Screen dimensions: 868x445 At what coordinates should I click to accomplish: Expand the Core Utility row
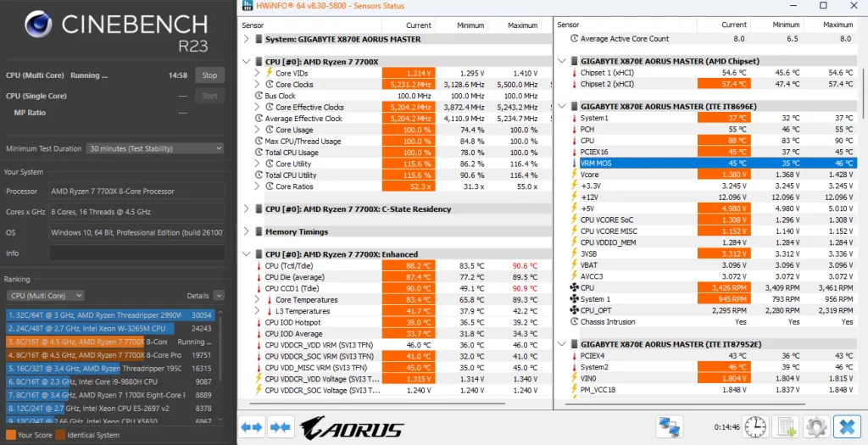click(x=257, y=164)
